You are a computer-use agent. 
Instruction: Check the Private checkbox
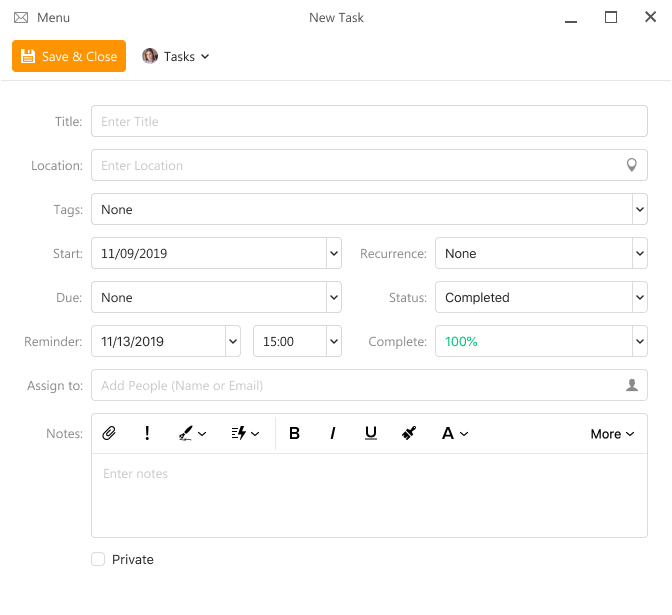98,559
